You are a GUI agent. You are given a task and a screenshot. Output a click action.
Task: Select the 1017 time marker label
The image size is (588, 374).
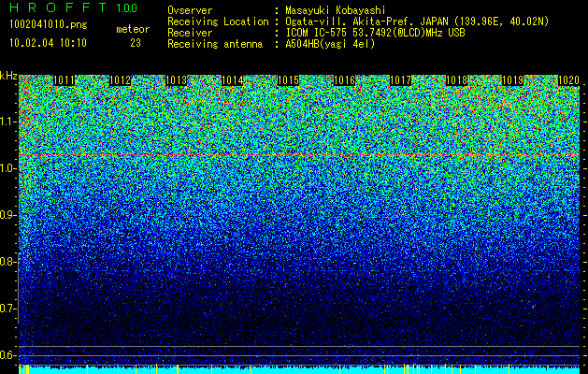pyautogui.click(x=400, y=80)
